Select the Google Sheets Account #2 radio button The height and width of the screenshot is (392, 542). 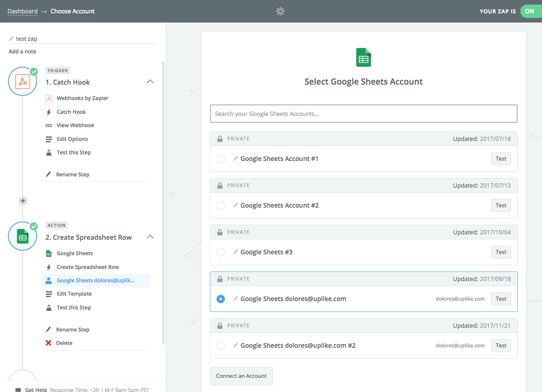click(x=221, y=206)
